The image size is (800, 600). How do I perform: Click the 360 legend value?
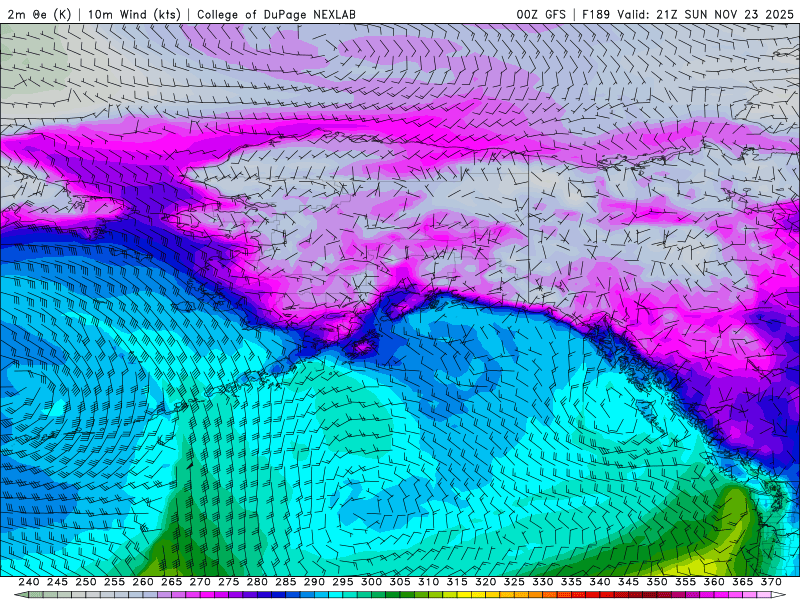(714, 582)
